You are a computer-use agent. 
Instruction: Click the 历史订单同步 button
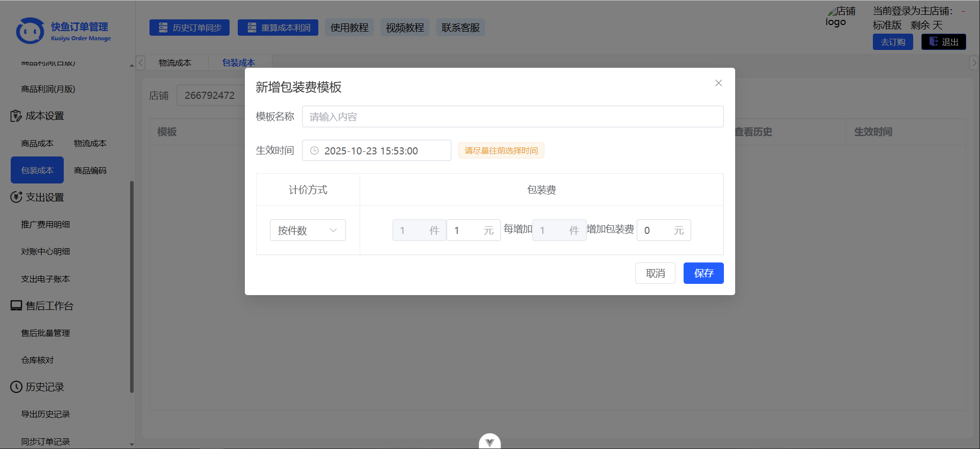click(189, 28)
